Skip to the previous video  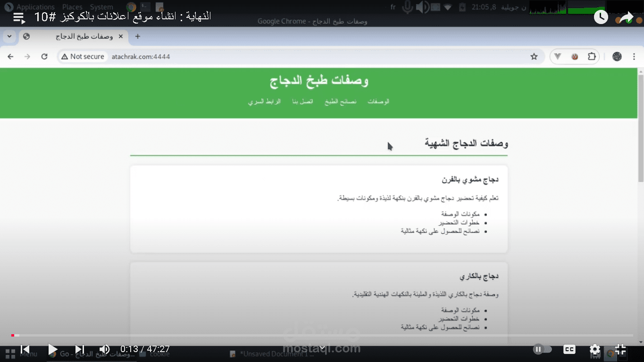point(25,349)
